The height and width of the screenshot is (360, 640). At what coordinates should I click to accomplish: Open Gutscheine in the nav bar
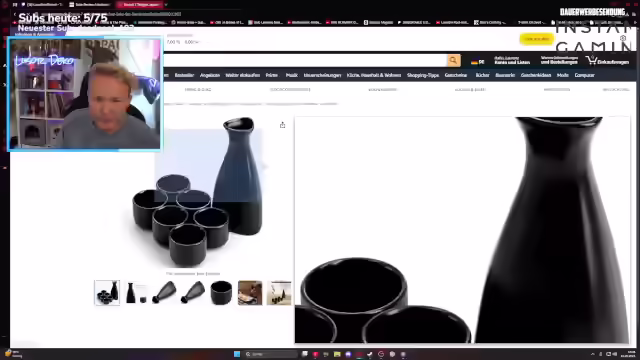coord(456,75)
